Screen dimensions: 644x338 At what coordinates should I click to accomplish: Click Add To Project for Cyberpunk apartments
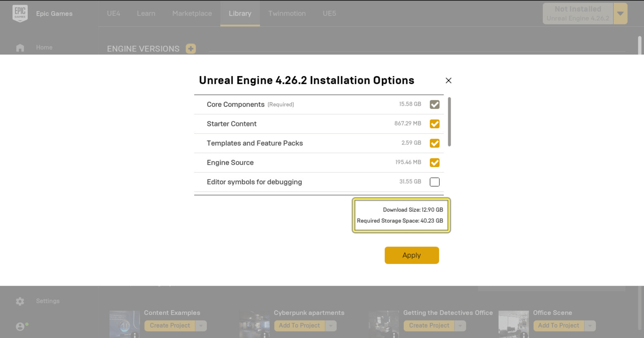[x=299, y=326]
